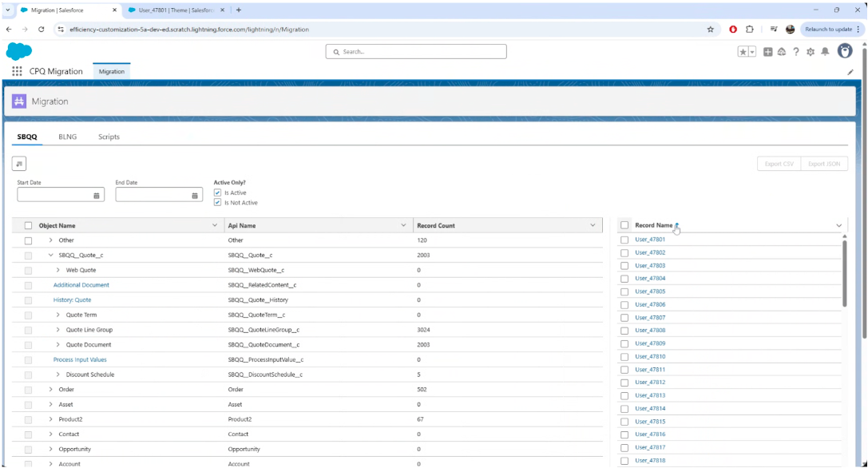This screenshot has height=468, width=868.
Task: Click the Additional Document link
Action: [81, 285]
